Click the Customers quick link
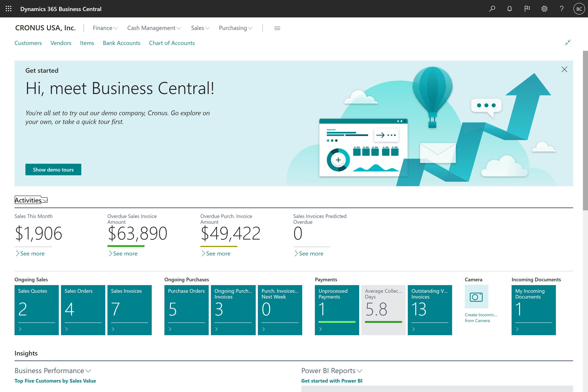 pyautogui.click(x=28, y=43)
